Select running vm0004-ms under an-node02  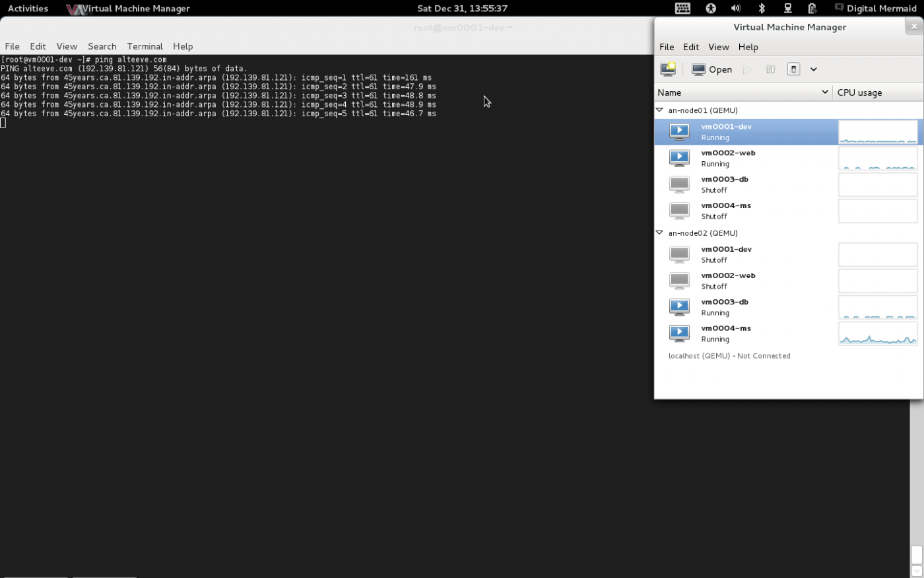[726, 334]
